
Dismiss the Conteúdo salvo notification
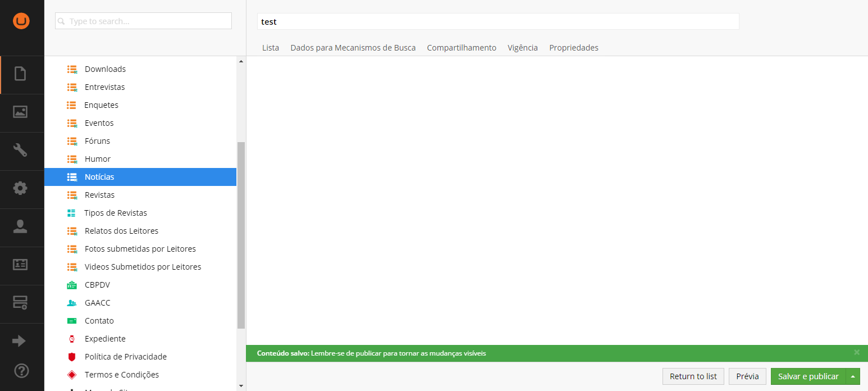[857, 352]
